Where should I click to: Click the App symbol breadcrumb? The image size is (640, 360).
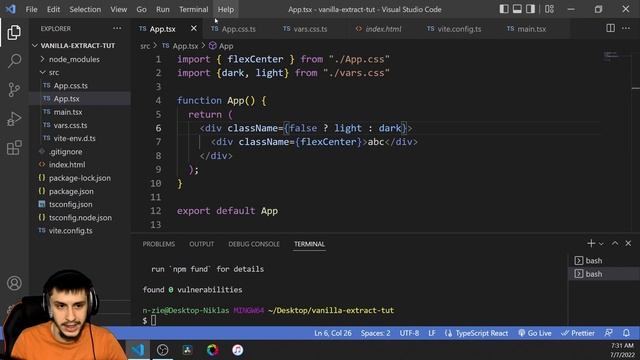[x=221, y=46]
